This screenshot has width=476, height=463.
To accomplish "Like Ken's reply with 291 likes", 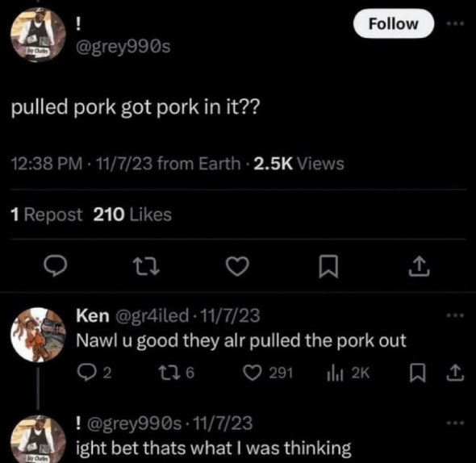I will (269, 373).
